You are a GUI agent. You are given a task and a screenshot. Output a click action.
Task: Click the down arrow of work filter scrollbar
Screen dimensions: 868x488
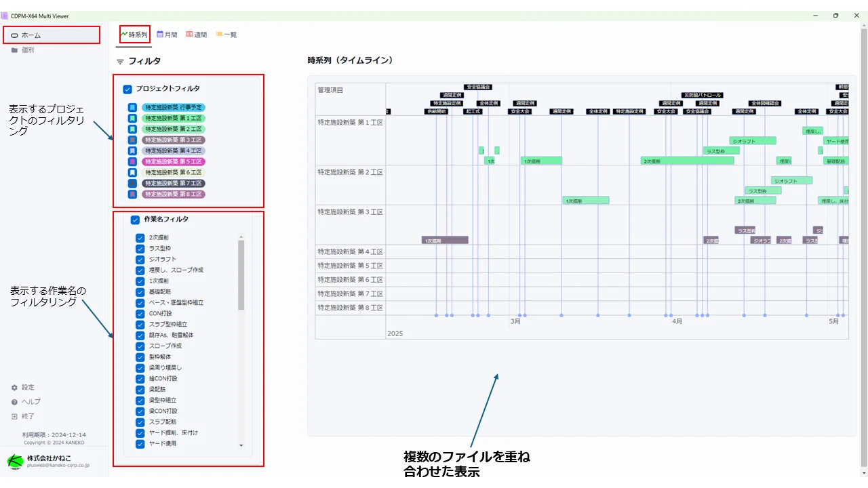point(241,445)
